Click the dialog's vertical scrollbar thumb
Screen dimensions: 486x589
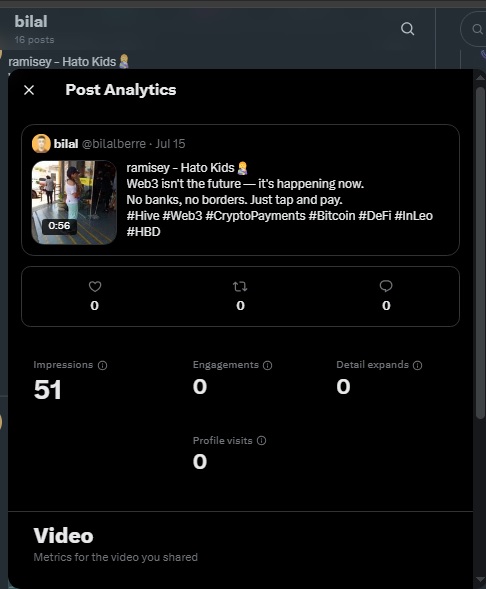click(480, 253)
